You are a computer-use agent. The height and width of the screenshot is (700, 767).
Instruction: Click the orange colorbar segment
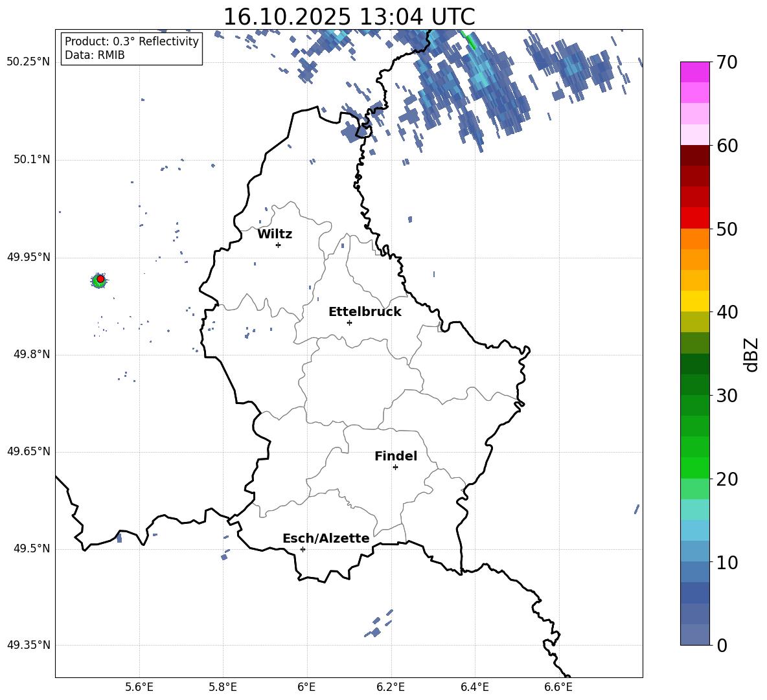694,238
